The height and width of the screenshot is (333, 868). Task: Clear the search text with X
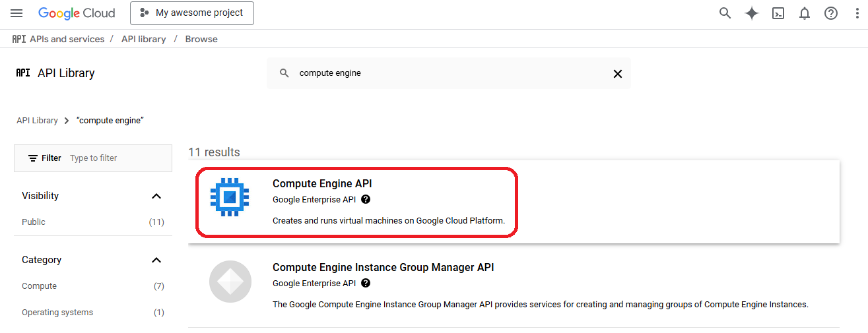(x=617, y=74)
